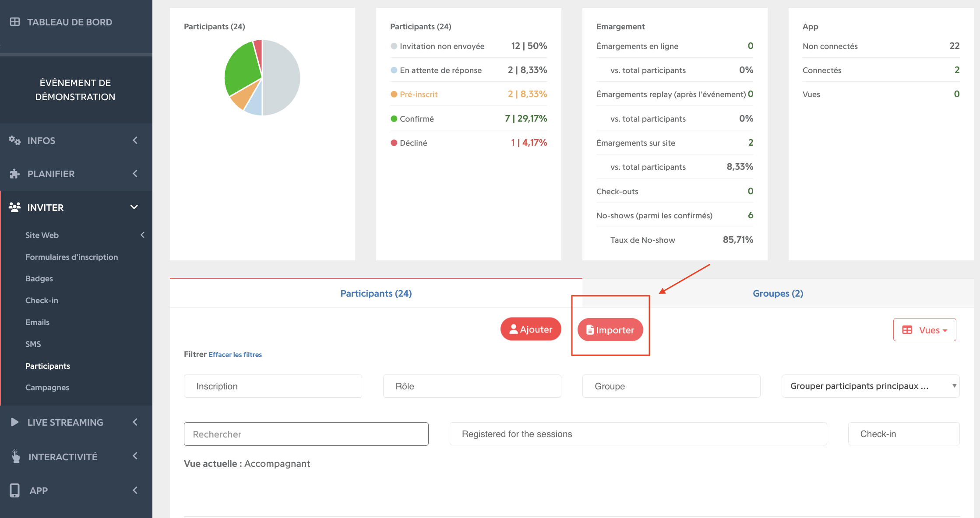Click the Tableau de bord grid icon
980x518 pixels.
point(15,22)
